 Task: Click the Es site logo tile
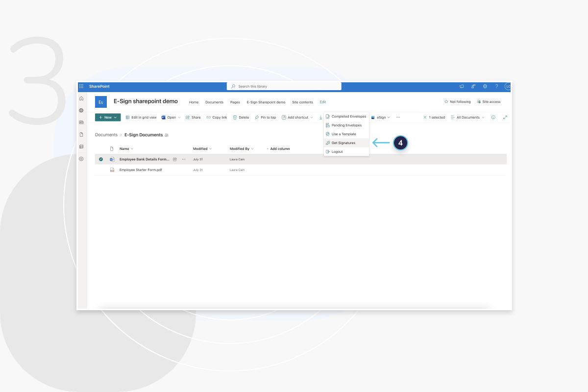pos(101,102)
